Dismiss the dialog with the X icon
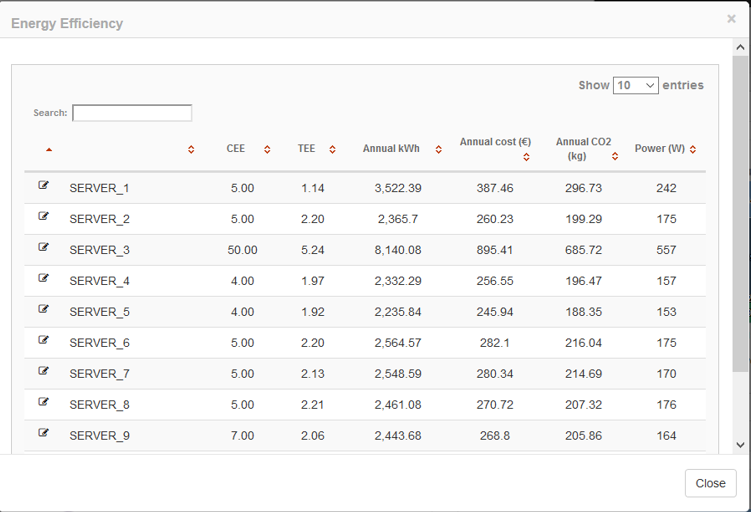751x512 pixels. pyautogui.click(x=731, y=19)
